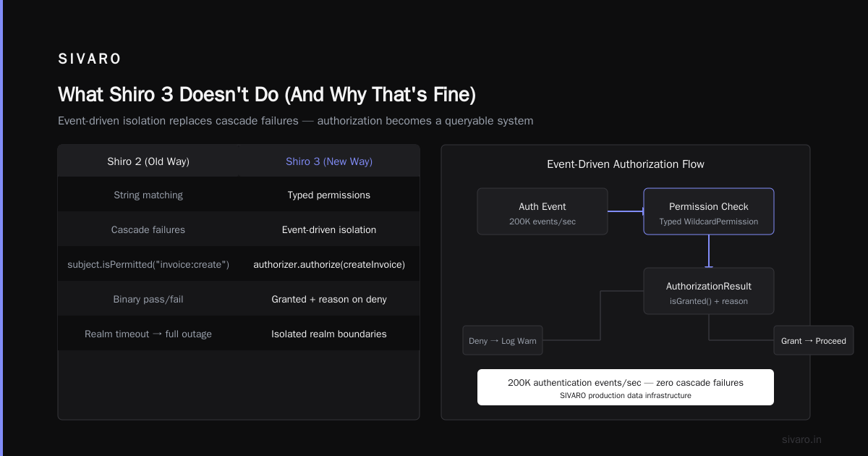Click the 'String matching' table cell
868x456 pixels.
[148, 195]
